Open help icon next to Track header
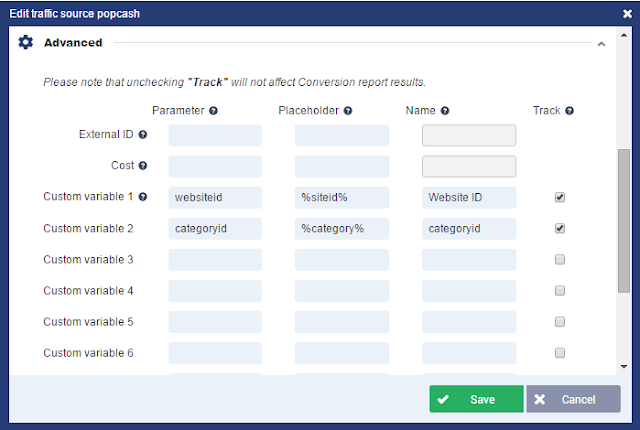640x430 pixels. tap(569, 111)
